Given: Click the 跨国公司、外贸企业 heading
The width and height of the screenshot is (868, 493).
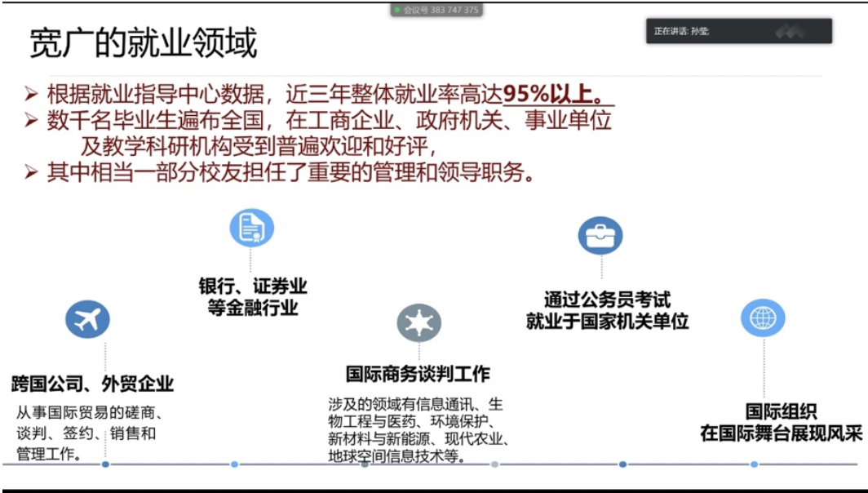Looking at the screenshot, I should 92,384.
